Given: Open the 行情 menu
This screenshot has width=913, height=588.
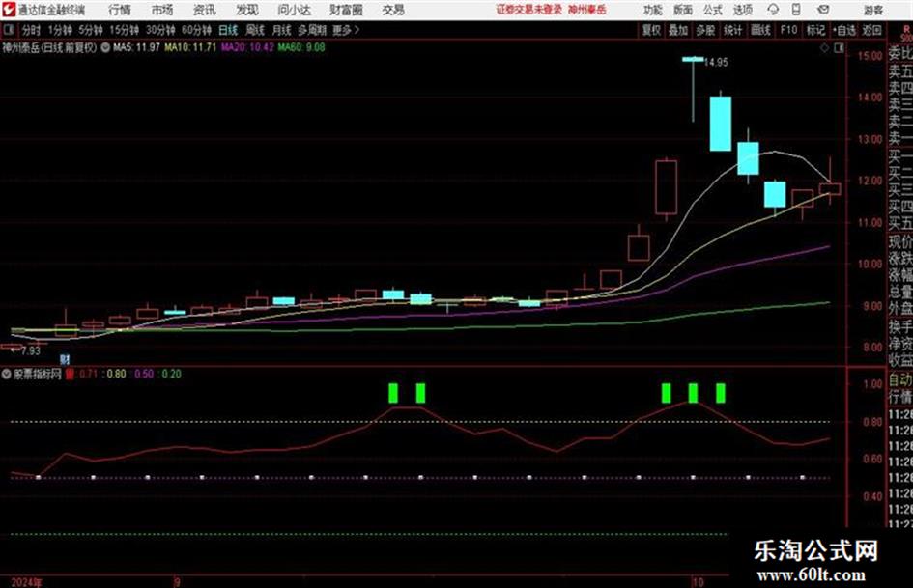Looking at the screenshot, I should pyautogui.click(x=120, y=10).
